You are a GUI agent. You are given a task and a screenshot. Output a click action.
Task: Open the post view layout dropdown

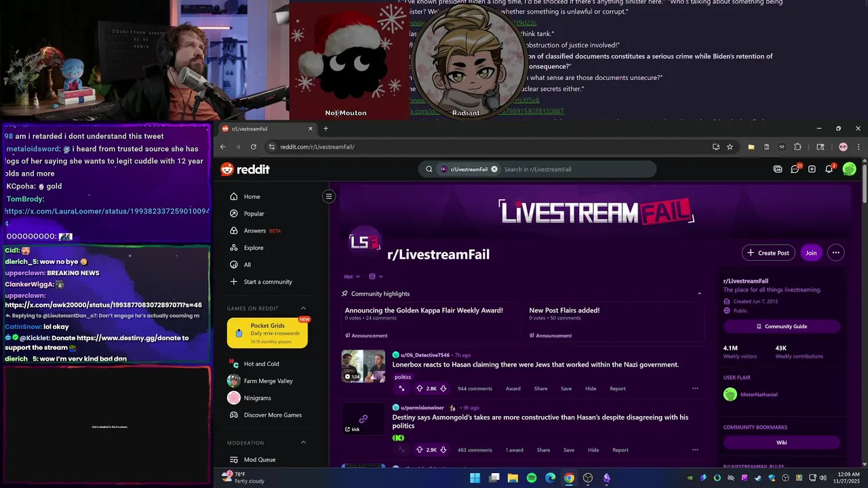click(376, 277)
